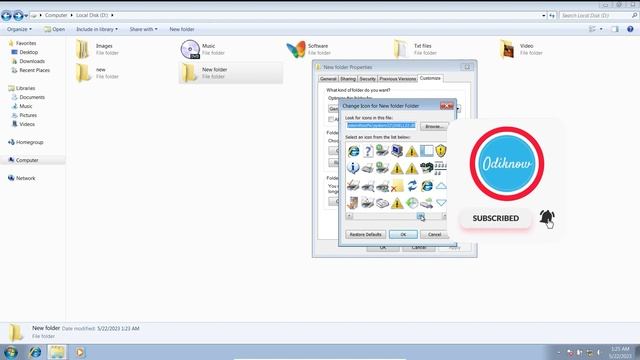Launch Internet Explorer from taskbar
Screen dimensions: 640x360
tap(35, 352)
